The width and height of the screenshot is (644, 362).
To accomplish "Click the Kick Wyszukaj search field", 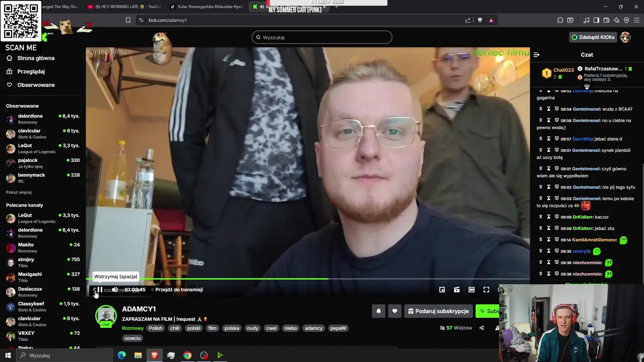I will point(322,37).
